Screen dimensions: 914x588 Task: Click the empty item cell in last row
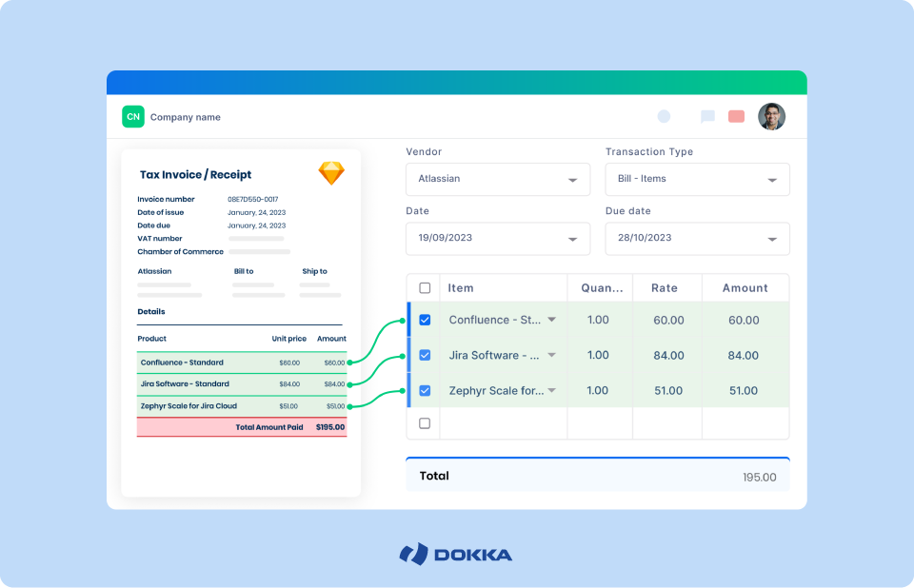point(503,423)
